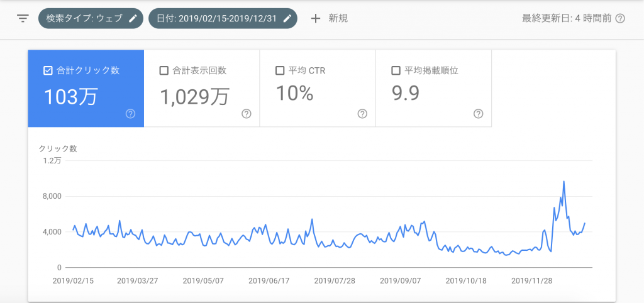Open the filter list icon
This screenshot has width=644, height=303.
tap(23, 18)
